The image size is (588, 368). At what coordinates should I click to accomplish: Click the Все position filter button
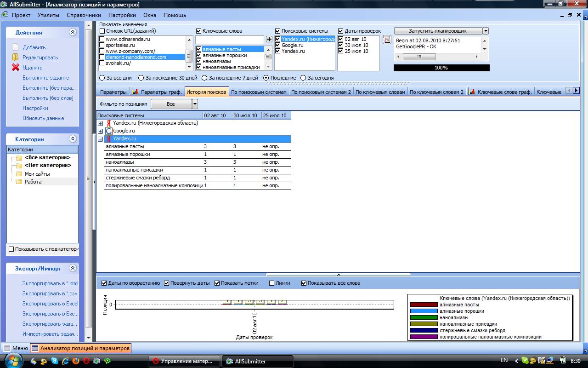171,104
